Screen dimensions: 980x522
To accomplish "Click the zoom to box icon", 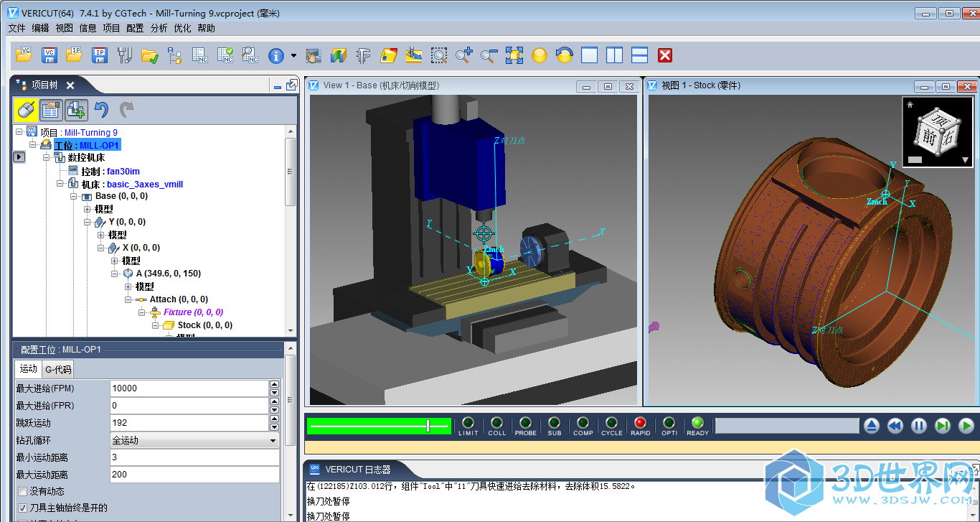I will click(x=439, y=55).
